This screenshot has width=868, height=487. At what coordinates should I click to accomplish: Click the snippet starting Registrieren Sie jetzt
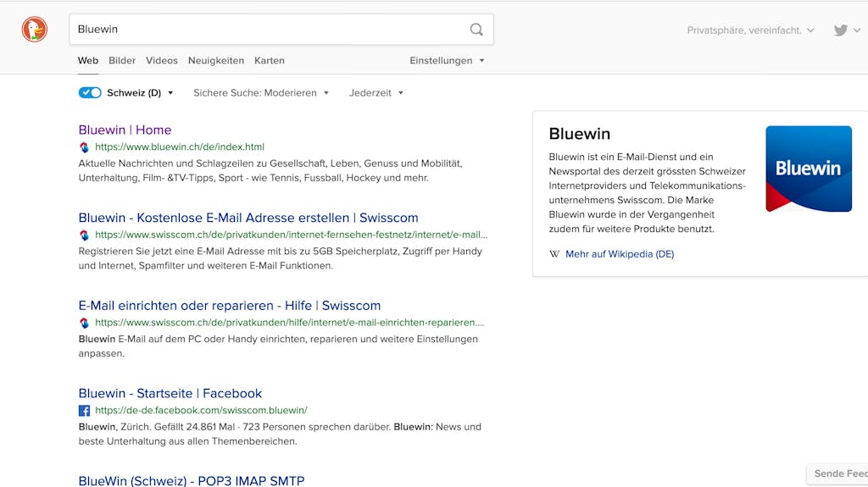coord(280,258)
